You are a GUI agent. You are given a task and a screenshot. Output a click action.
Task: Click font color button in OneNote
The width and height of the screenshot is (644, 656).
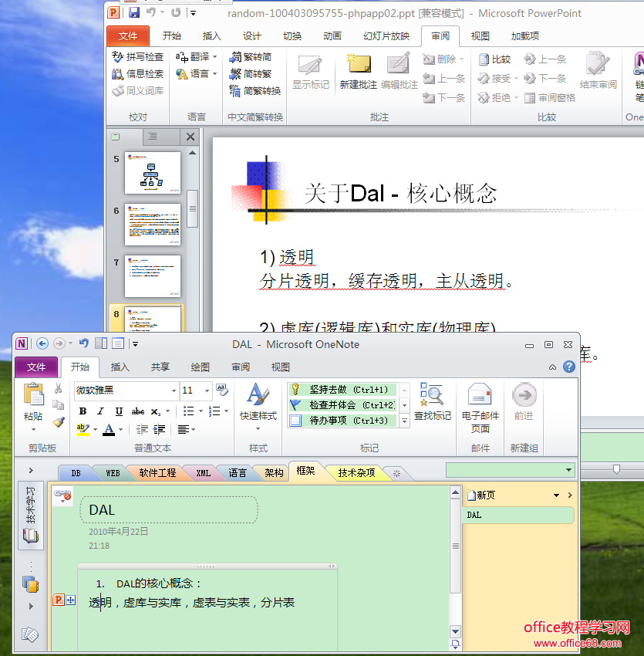(109, 429)
